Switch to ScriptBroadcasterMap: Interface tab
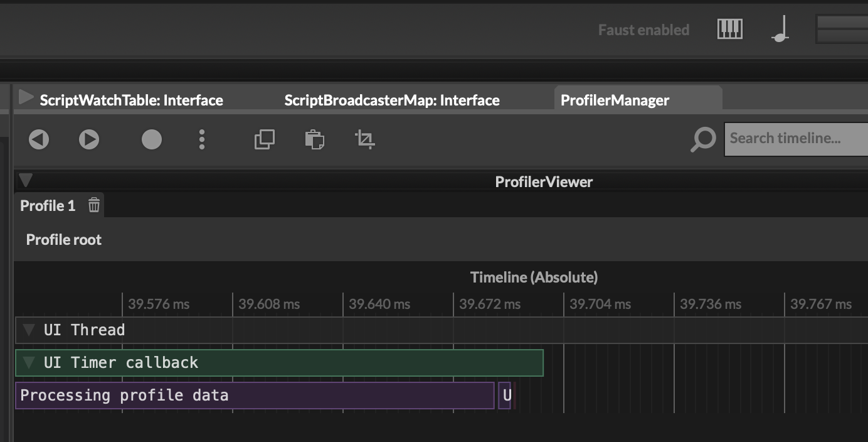The image size is (868, 442). tap(392, 100)
